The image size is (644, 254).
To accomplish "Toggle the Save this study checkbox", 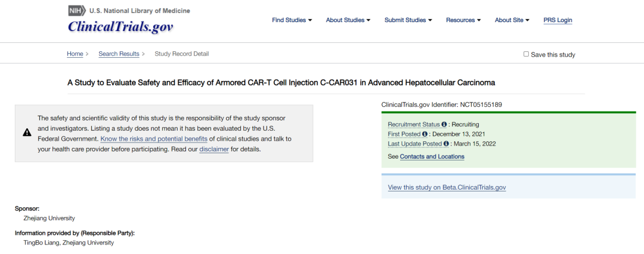I will (526, 54).
